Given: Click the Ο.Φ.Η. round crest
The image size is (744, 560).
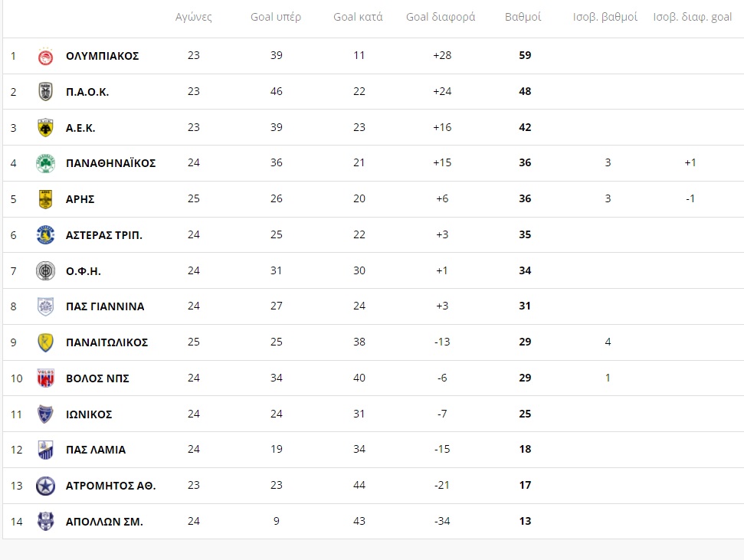Looking at the screenshot, I should (45, 271).
